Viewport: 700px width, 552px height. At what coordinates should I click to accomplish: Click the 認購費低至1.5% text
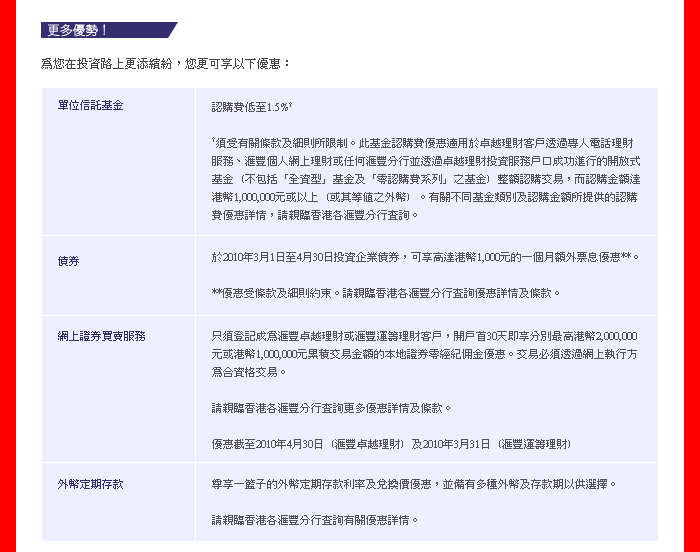251,105
